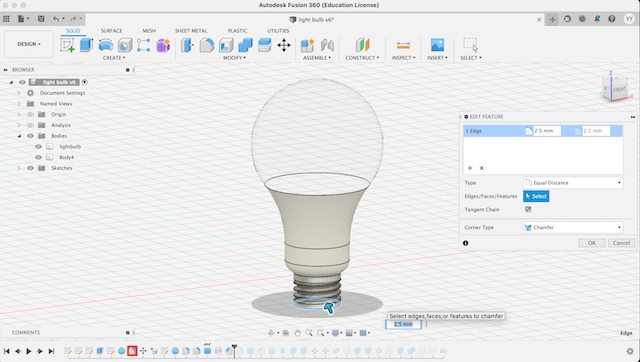This screenshot has height=362, width=640.
Task: Click the Construct plane icon
Action: [362, 45]
